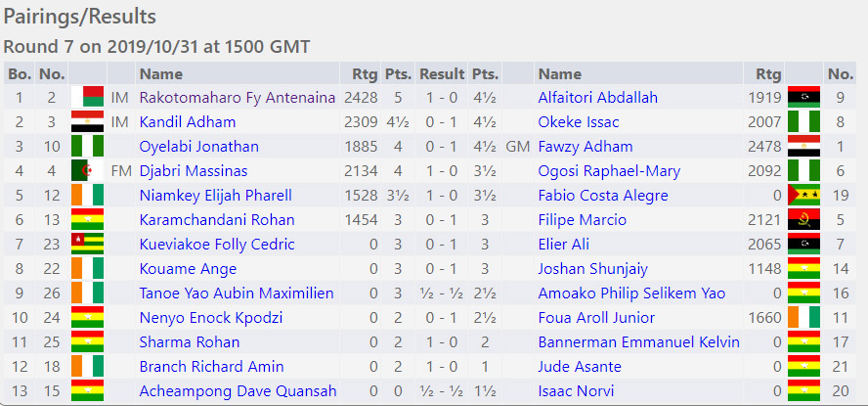
Task: Click Ivory Coast flag beside Foua Aroll Junior
Action: [x=803, y=318]
